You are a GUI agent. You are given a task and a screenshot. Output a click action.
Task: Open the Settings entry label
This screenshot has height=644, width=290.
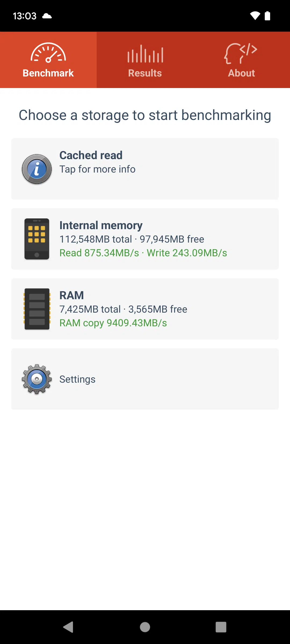pos(77,379)
